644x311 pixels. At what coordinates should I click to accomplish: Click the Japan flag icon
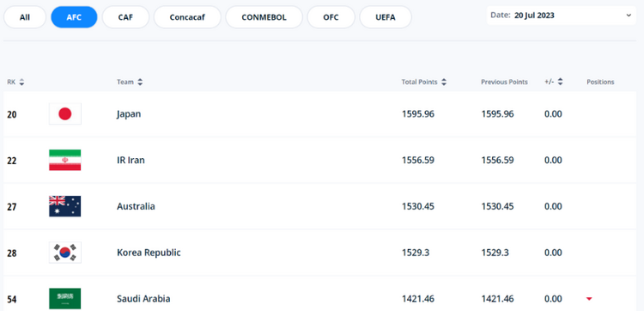point(65,113)
